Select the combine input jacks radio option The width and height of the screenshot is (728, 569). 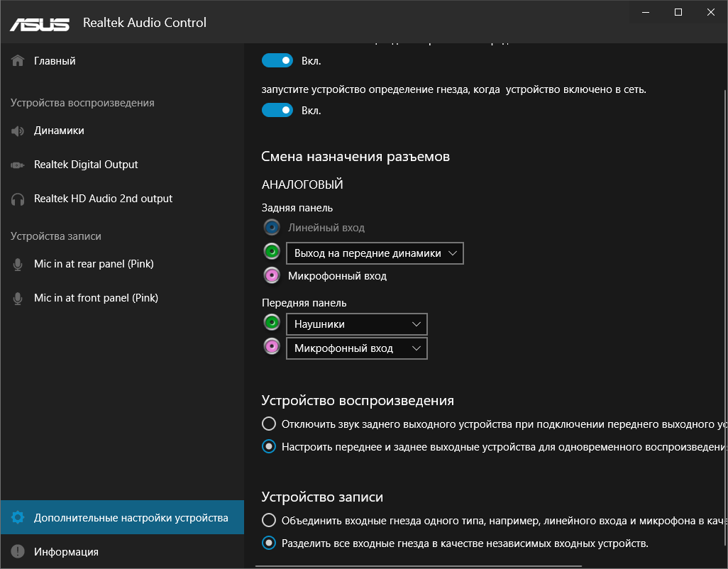click(x=269, y=520)
